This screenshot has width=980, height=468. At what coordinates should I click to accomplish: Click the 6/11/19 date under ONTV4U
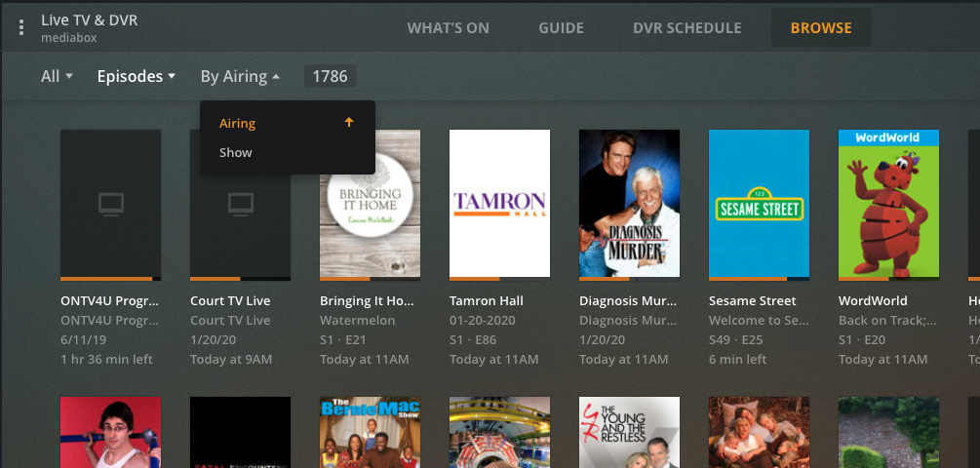[82, 340]
